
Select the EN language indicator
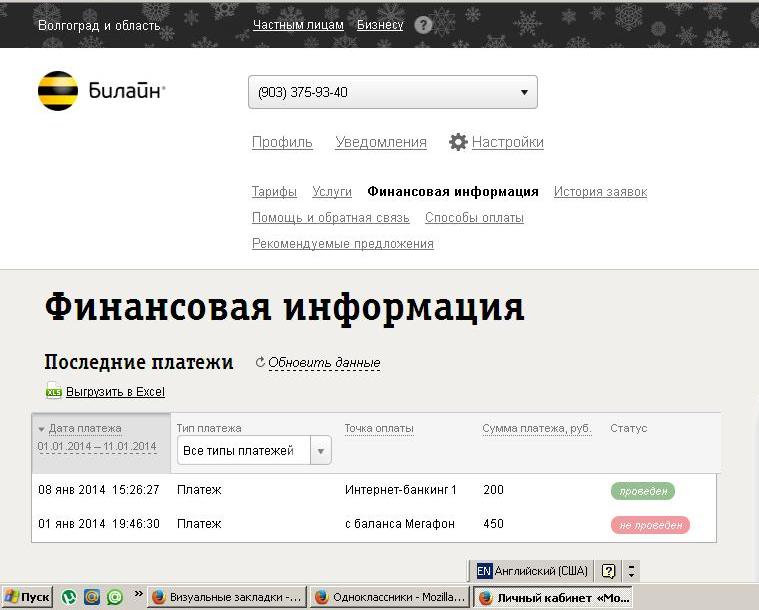coord(484,571)
